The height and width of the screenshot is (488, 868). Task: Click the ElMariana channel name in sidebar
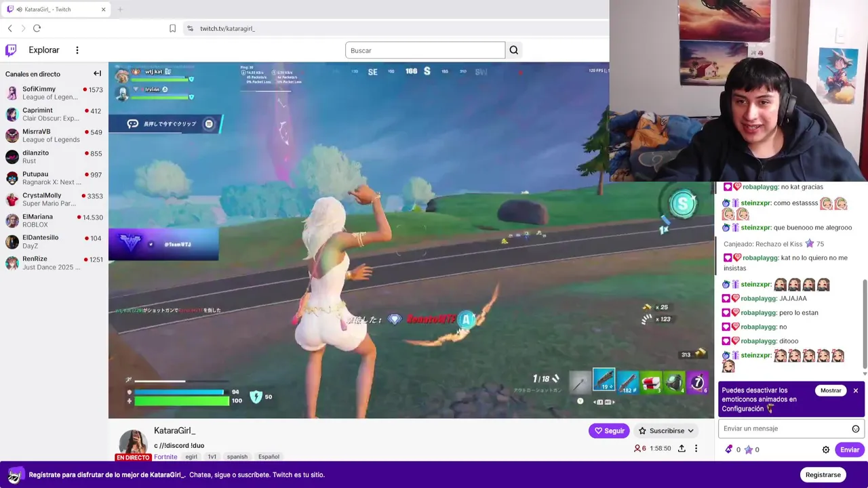[37, 217]
